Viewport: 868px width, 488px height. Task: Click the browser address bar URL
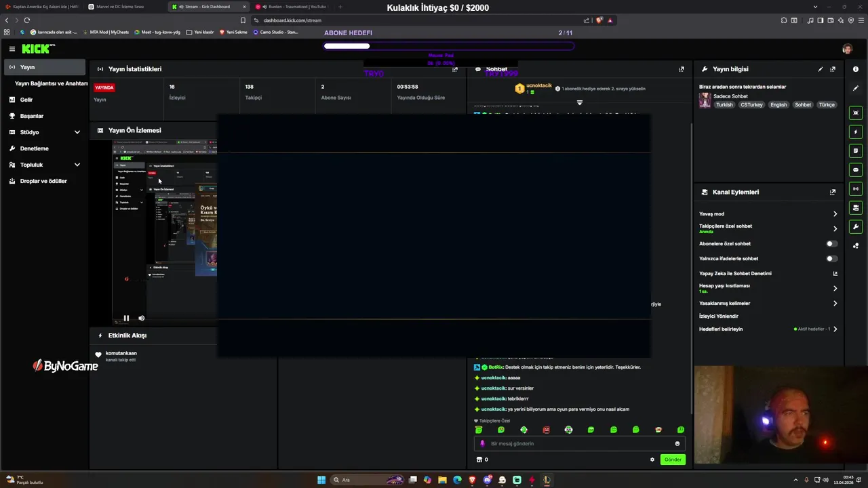pos(292,20)
